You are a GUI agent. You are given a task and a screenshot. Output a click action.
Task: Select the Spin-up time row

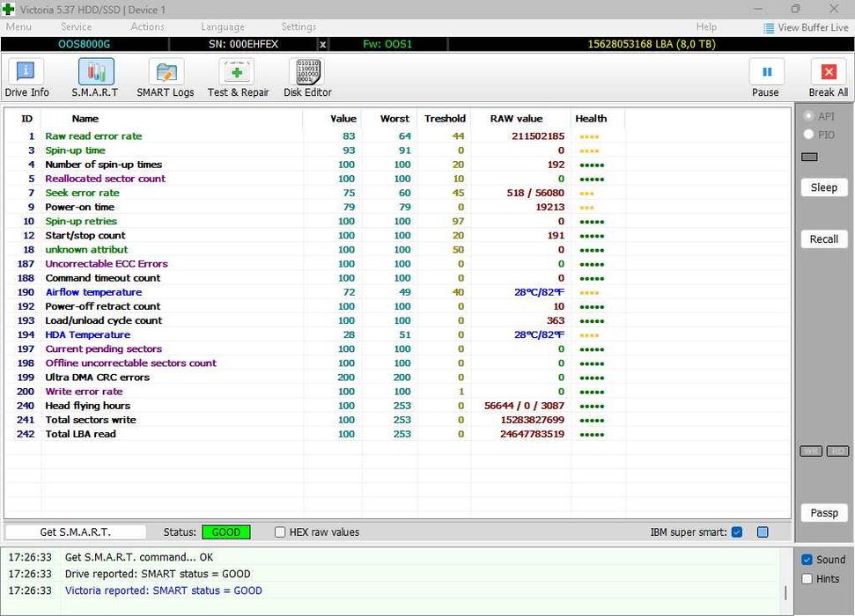point(397,150)
